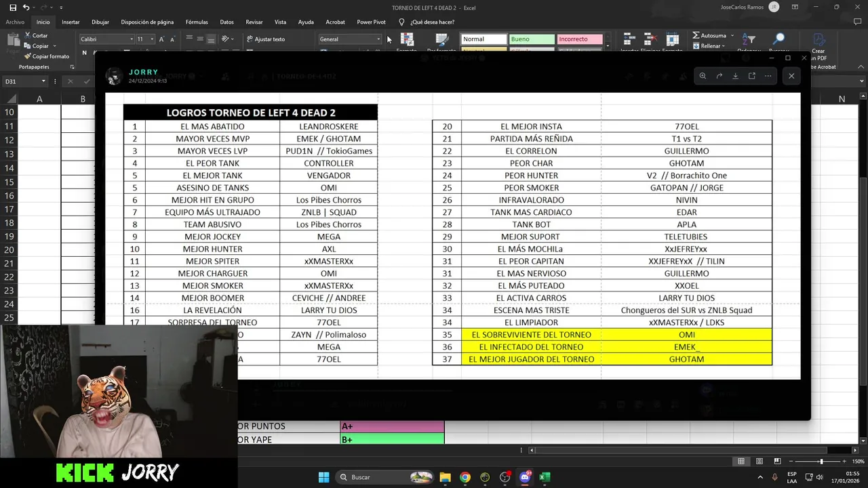Save the workbook with the Save icon
This screenshot has height=488, width=868.
13,7
